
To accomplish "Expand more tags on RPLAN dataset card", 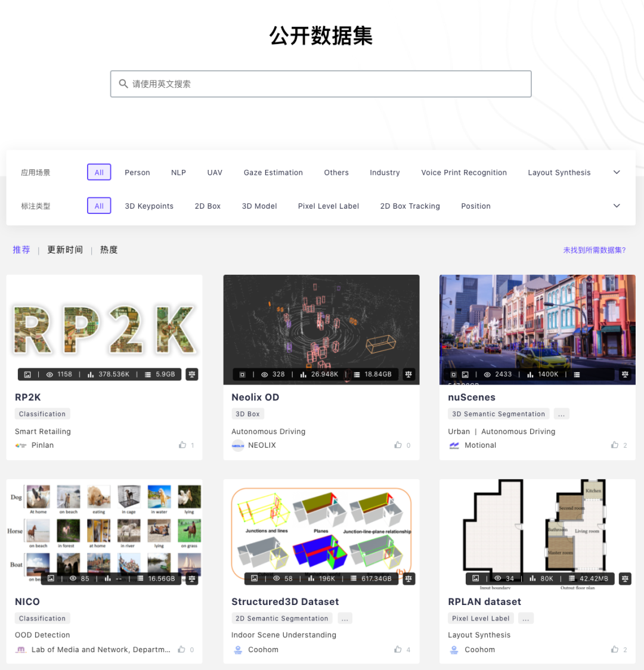I will [x=525, y=618].
